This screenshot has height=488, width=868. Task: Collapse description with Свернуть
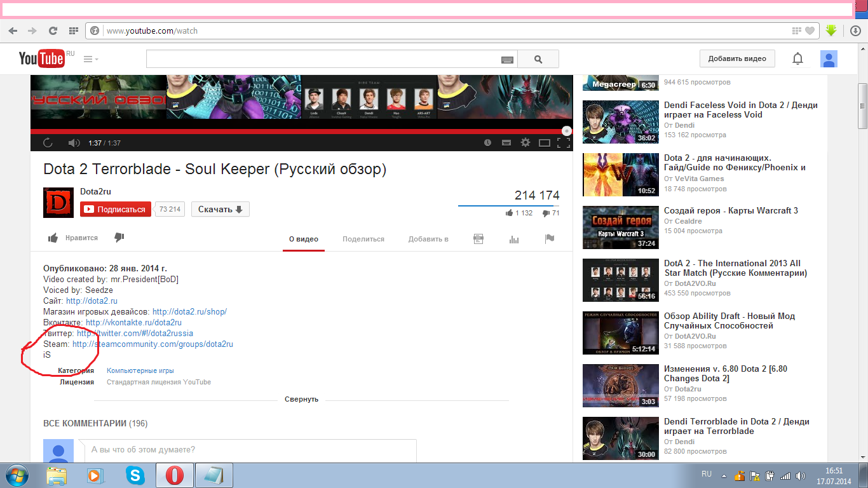point(301,399)
